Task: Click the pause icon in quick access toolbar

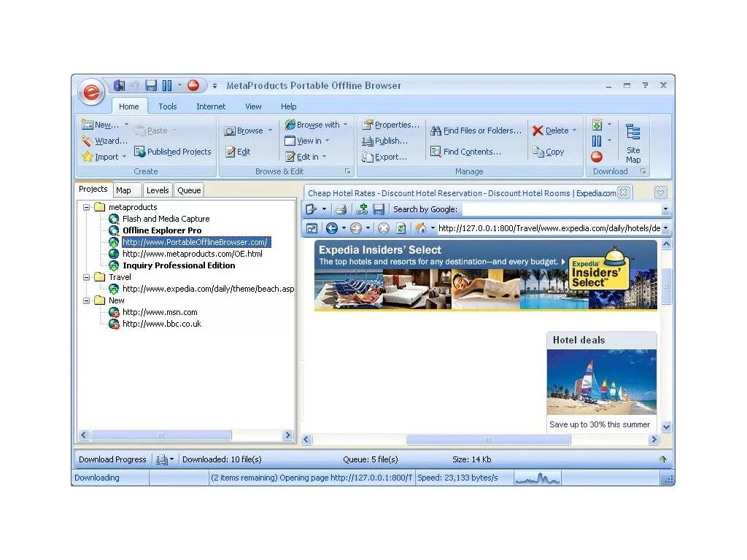Action: (x=167, y=85)
